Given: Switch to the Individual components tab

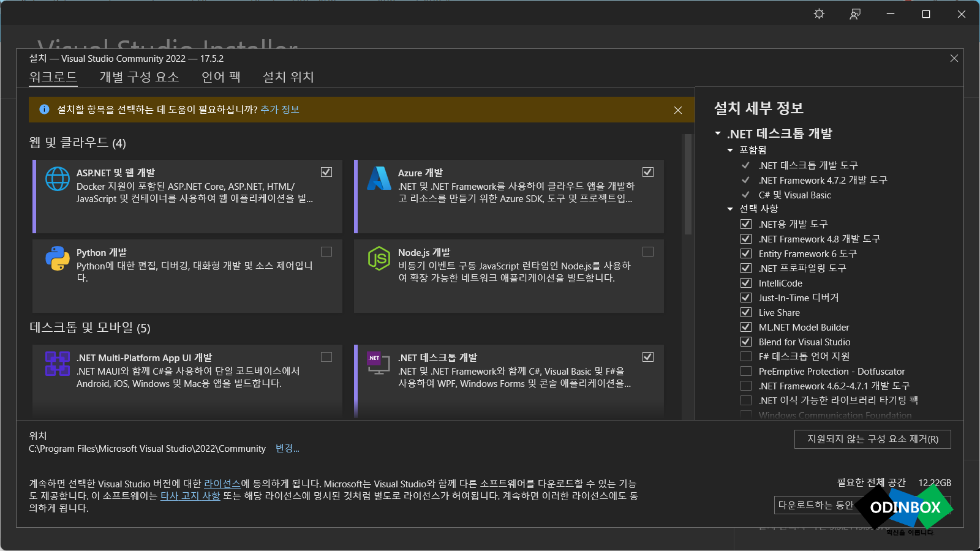Looking at the screenshot, I should [139, 77].
